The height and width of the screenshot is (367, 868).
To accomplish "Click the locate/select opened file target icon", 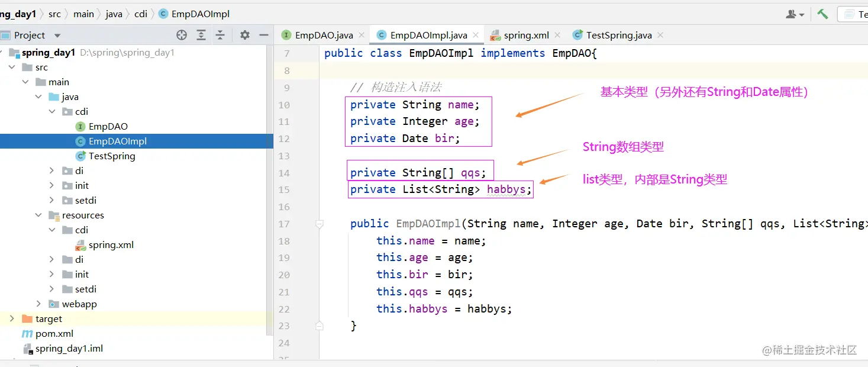I will pyautogui.click(x=182, y=35).
